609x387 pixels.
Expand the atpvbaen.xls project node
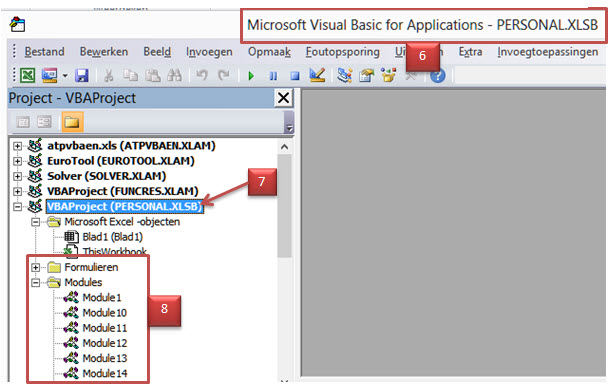(17, 146)
